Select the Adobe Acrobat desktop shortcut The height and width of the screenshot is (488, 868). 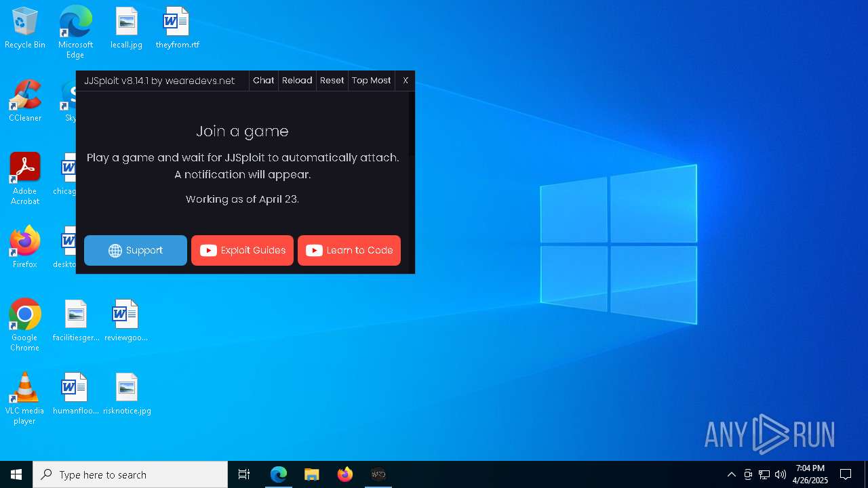point(25,179)
